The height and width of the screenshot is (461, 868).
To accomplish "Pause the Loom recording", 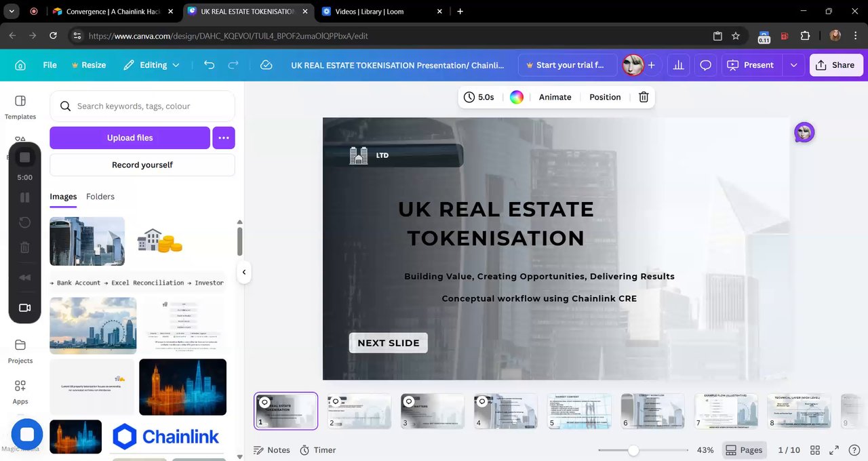I will click(24, 197).
